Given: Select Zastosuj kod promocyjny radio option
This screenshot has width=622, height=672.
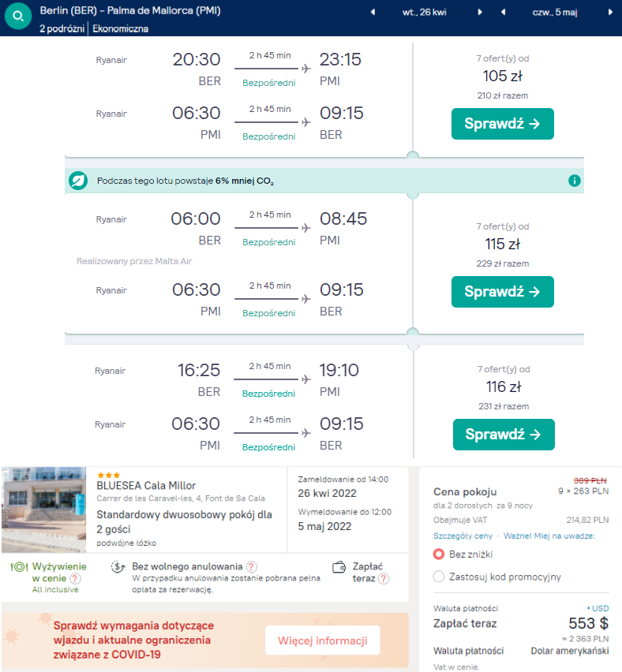Looking at the screenshot, I should click(x=440, y=577).
